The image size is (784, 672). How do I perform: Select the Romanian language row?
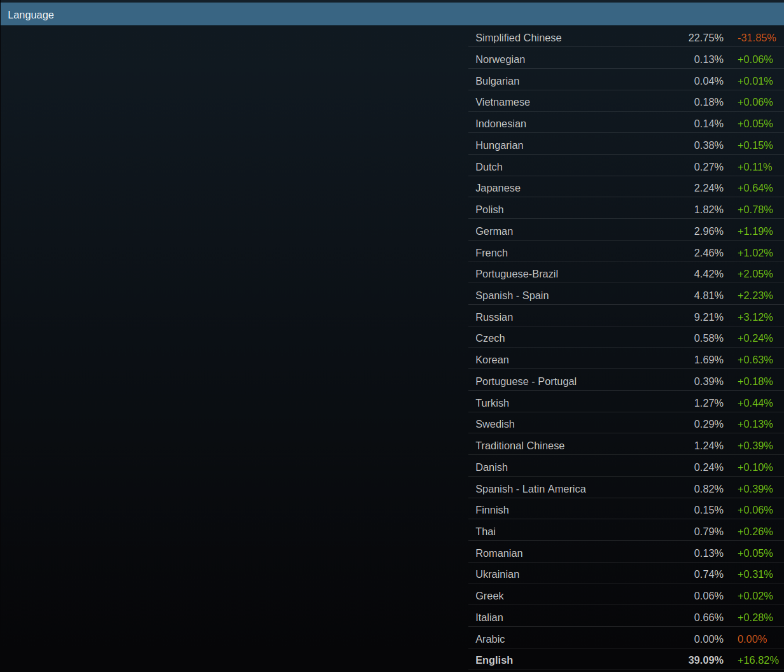(626, 553)
